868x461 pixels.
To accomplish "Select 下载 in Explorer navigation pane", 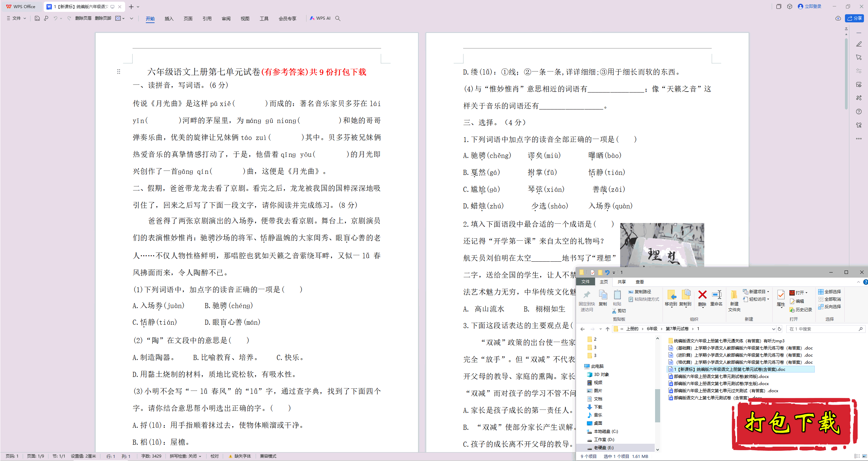I will pos(595,407).
